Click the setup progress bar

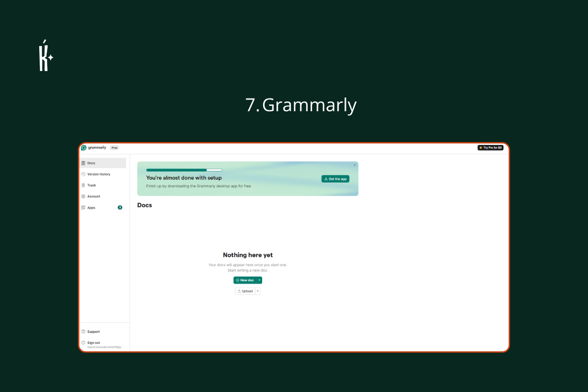click(x=184, y=170)
